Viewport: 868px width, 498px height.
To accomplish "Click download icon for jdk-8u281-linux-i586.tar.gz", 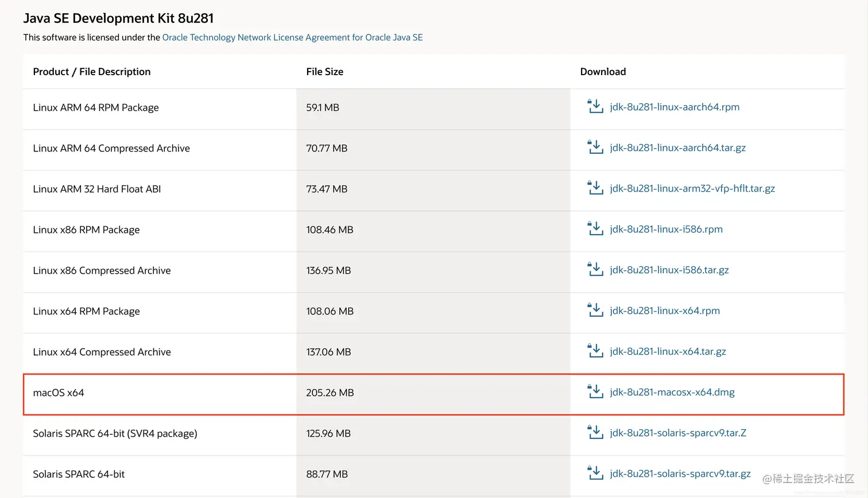I will point(595,269).
